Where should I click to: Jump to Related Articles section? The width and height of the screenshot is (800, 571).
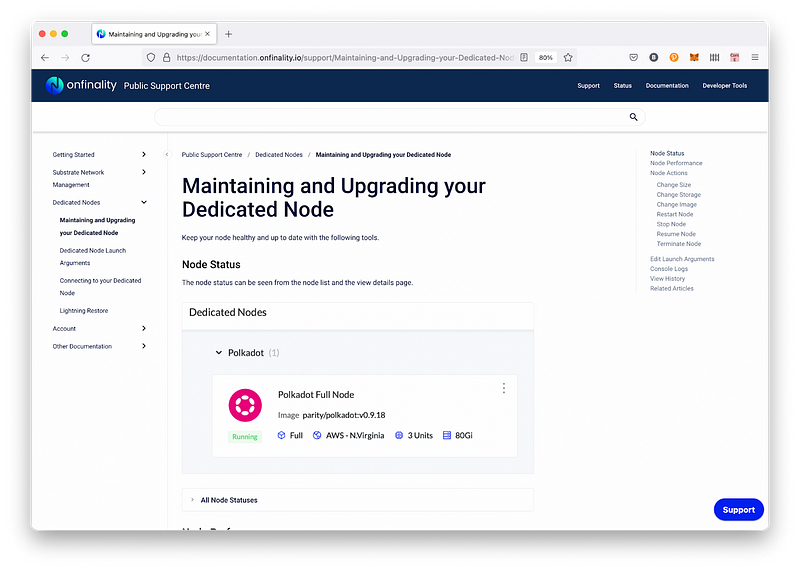[671, 289]
